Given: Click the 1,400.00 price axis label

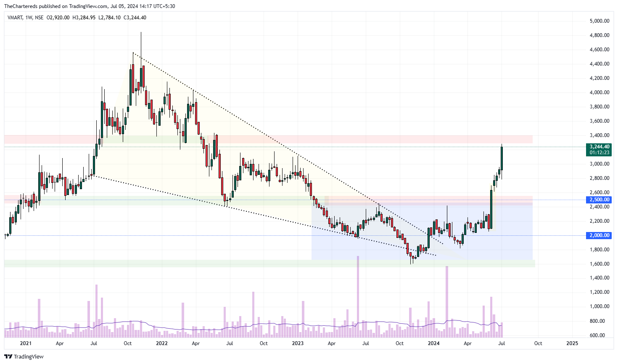Looking at the screenshot, I should click(x=600, y=278).
